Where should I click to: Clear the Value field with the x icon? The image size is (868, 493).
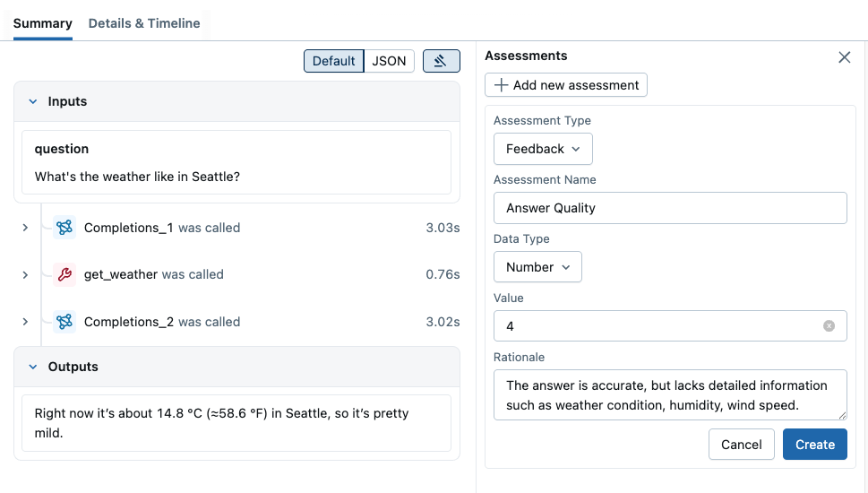coord(829,326)
